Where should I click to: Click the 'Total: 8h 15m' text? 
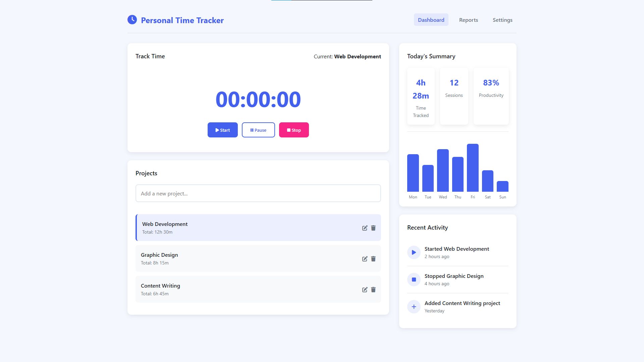point(155,263)
